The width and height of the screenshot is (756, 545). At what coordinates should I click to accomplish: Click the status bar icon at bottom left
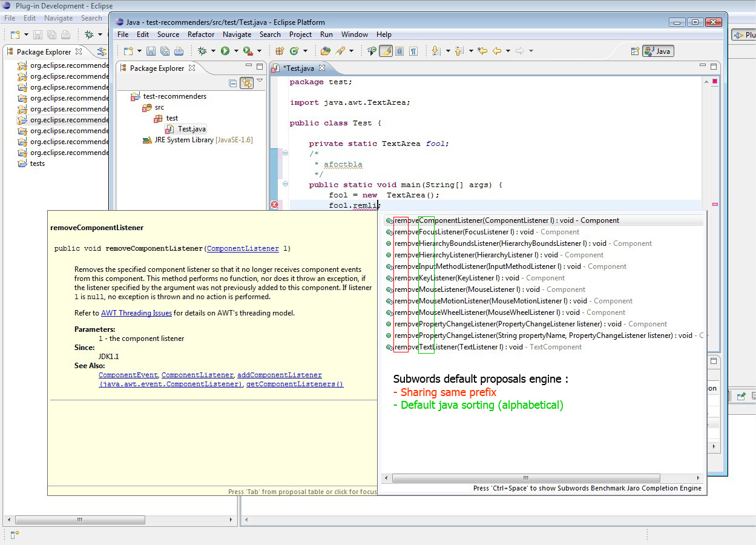click(x=15, y=534)
